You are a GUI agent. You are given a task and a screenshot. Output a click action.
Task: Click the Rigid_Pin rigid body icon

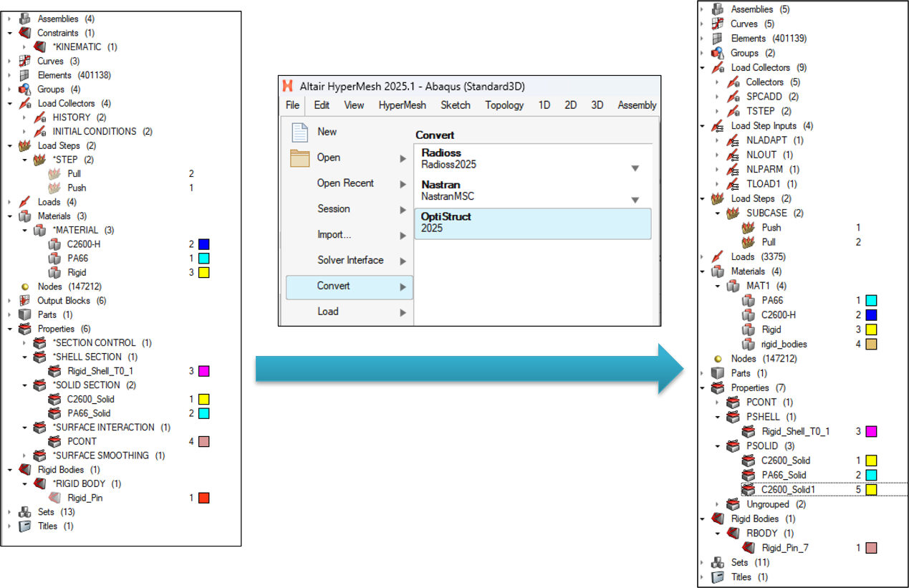(55, 498)
